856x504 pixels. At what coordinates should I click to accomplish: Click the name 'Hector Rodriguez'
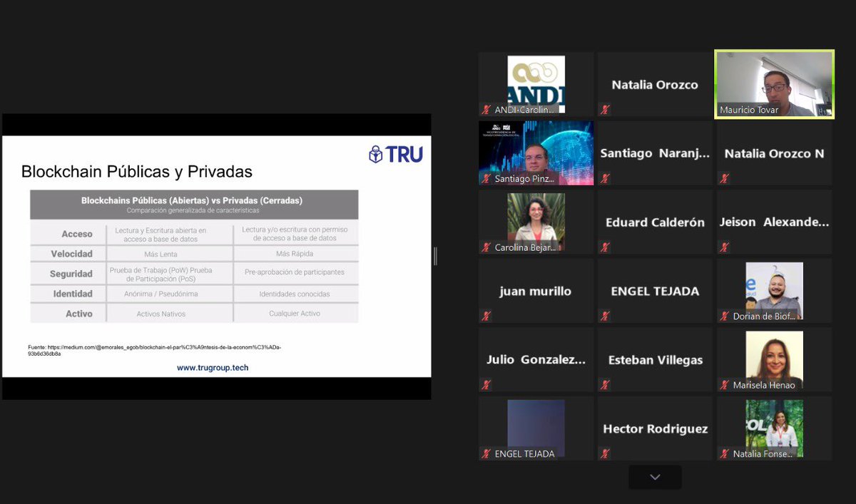pyautogui.click(x=655, y=428)
